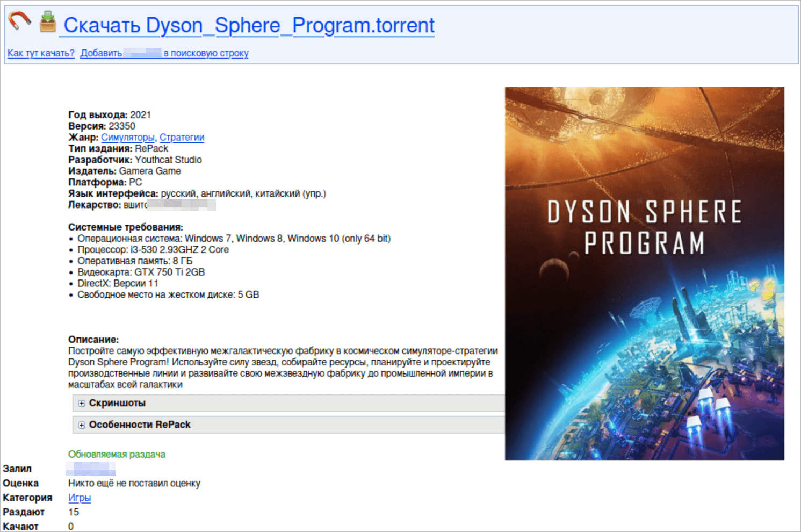The image size is (801, 532).
Task: Click the Качают value 0
Action: coord(71,527)
